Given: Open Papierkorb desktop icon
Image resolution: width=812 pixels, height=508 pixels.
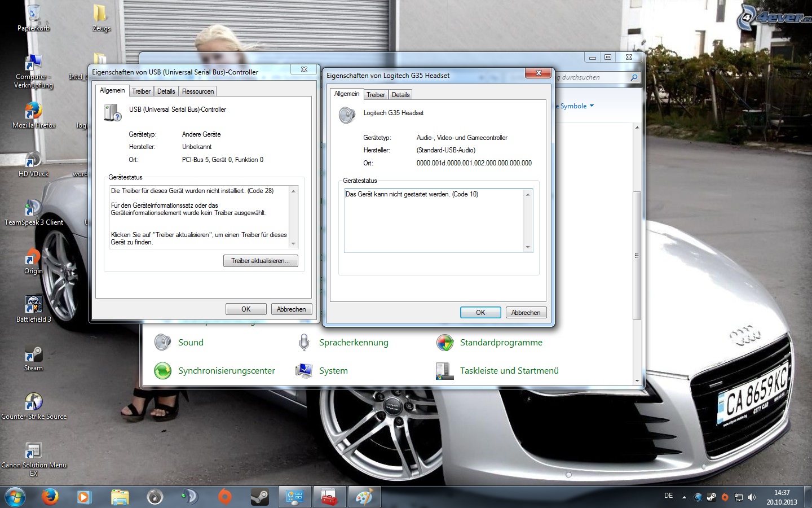Looking at the screenshot, I should point(33,18).
